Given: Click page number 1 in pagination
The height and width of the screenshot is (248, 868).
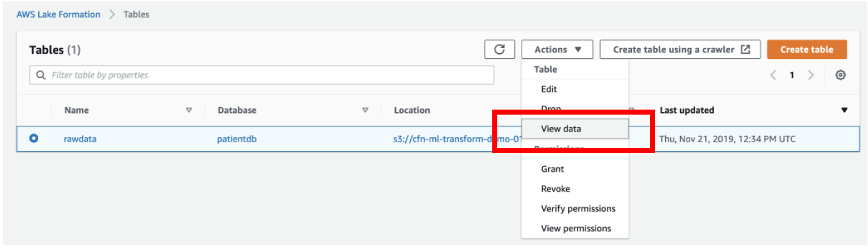Looking at the screenshot, I should click(x=792, y=75).
